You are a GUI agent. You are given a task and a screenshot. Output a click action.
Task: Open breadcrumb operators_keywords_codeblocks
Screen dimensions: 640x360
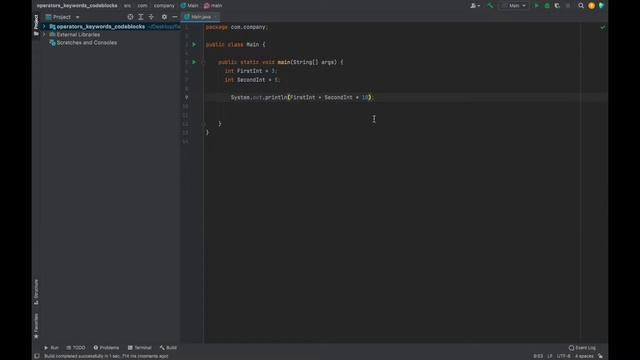tap(77, 6)
